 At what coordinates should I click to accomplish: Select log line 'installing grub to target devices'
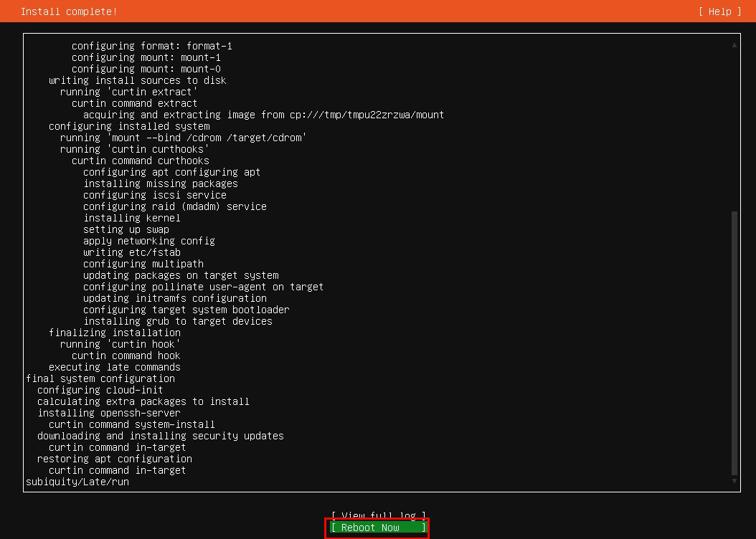point(177,321)
